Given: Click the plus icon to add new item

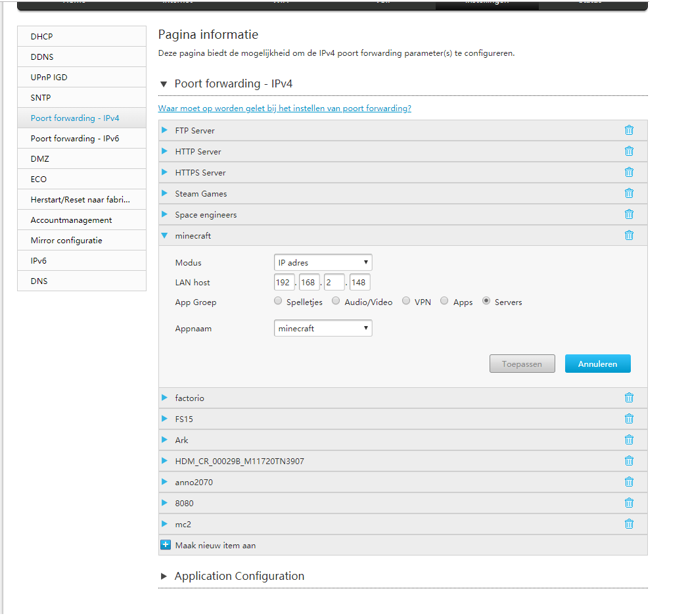Looking at the screenshot, I should [x=166, y=545].
